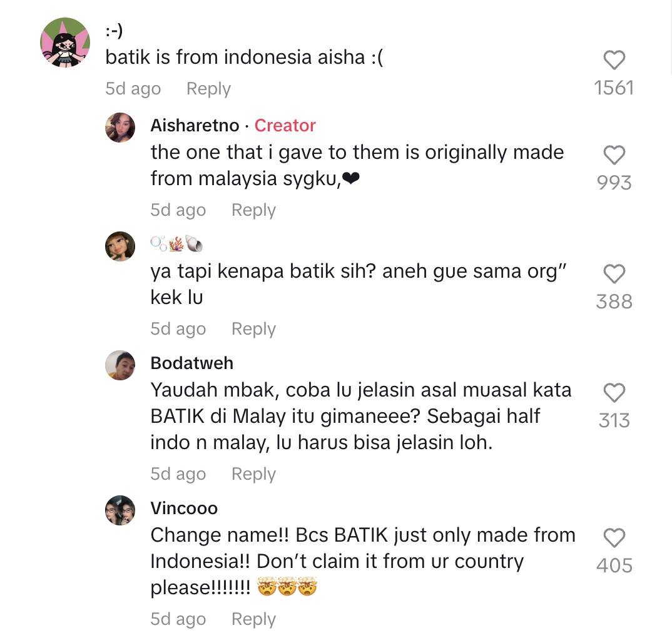Viewport: 672px width, 638px height.
Task: Tap the seashell emoji username
Action: (x=177, y=244)
